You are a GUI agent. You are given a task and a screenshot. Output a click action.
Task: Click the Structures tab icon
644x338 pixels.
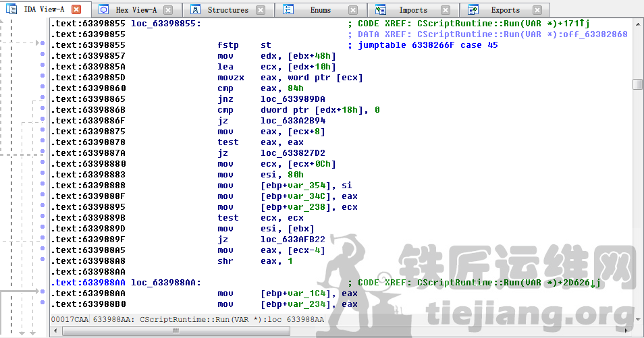(196, 9)
